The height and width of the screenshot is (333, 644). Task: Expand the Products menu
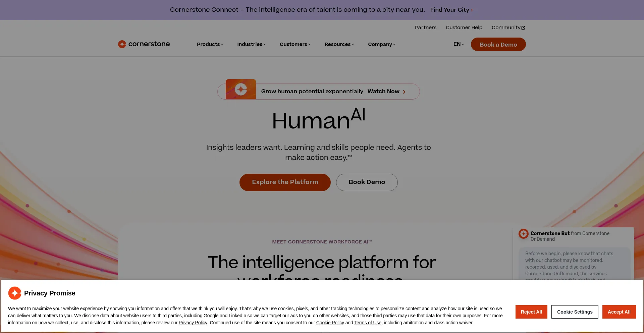coord(210,44)
